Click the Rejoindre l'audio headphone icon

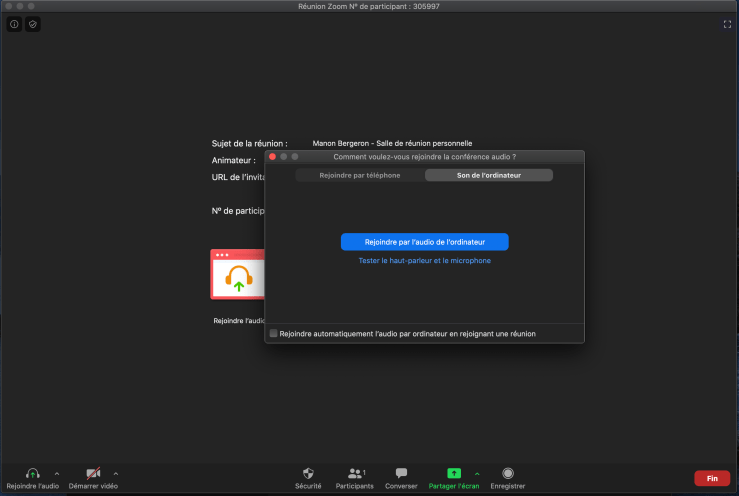coord(32,473)
